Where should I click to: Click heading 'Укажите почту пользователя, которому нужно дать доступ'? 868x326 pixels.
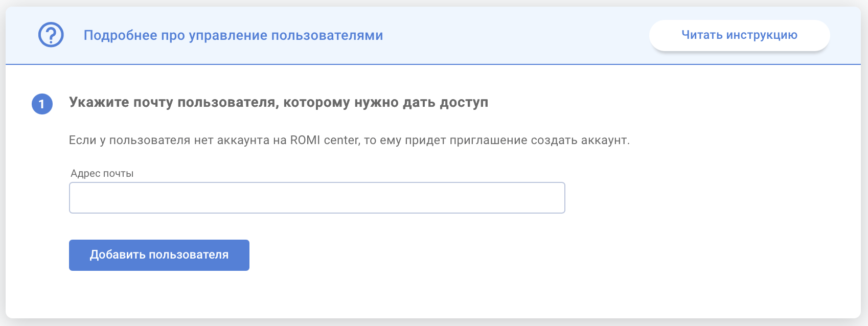[279, 103]
